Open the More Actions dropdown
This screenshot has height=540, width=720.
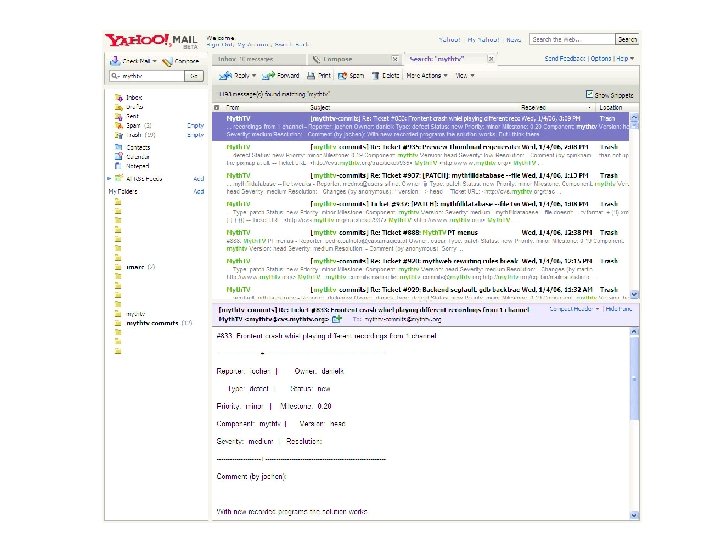click(x=427, y=76)
